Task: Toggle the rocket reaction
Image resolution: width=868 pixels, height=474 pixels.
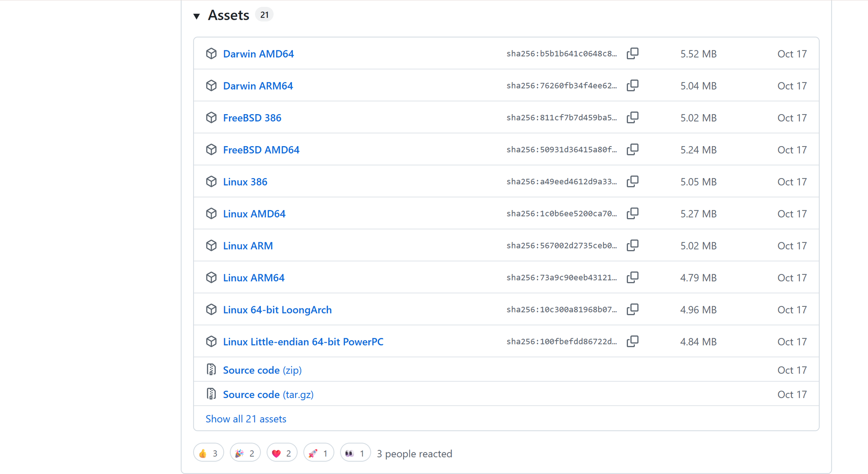Action: (318, 453)
